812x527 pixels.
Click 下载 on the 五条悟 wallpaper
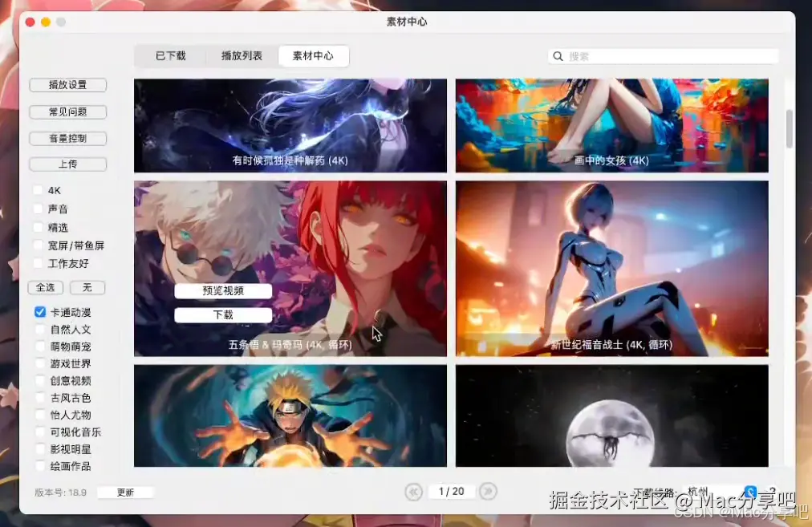(222, 314)
